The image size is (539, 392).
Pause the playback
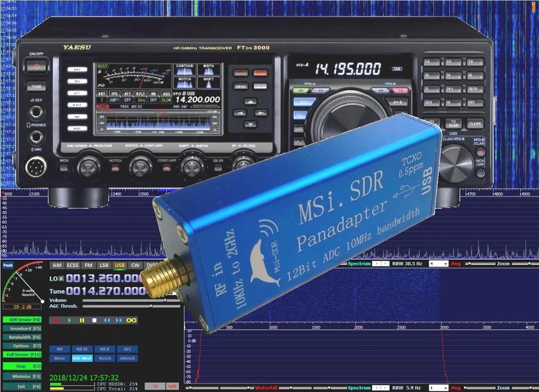[82, 320]
